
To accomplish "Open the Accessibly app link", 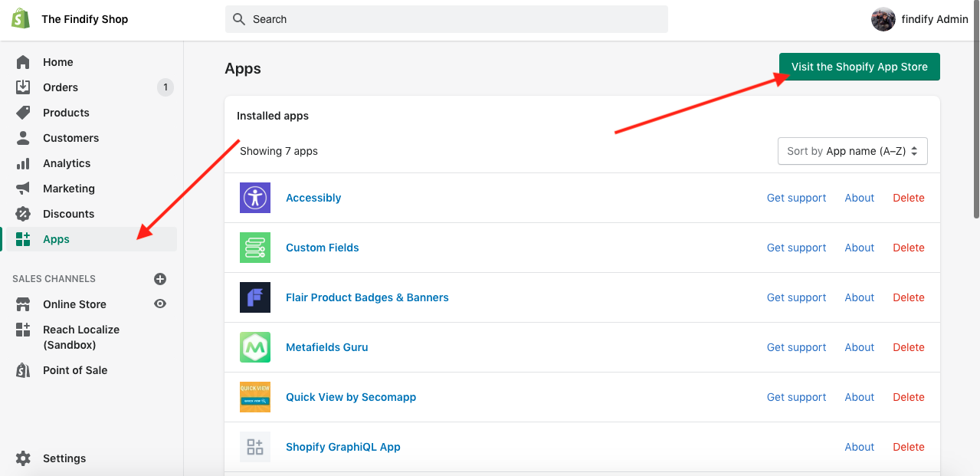I will (313, 198).
